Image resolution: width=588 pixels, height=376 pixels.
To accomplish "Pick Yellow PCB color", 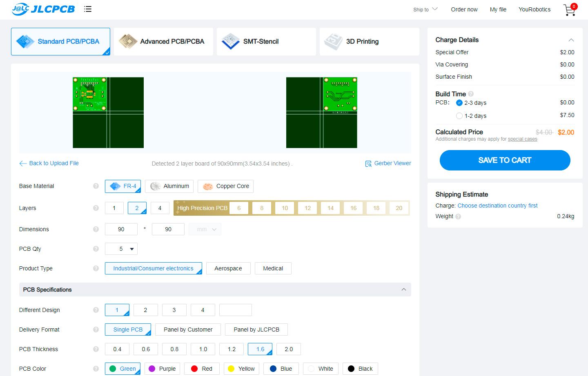I will coord(241,369).
